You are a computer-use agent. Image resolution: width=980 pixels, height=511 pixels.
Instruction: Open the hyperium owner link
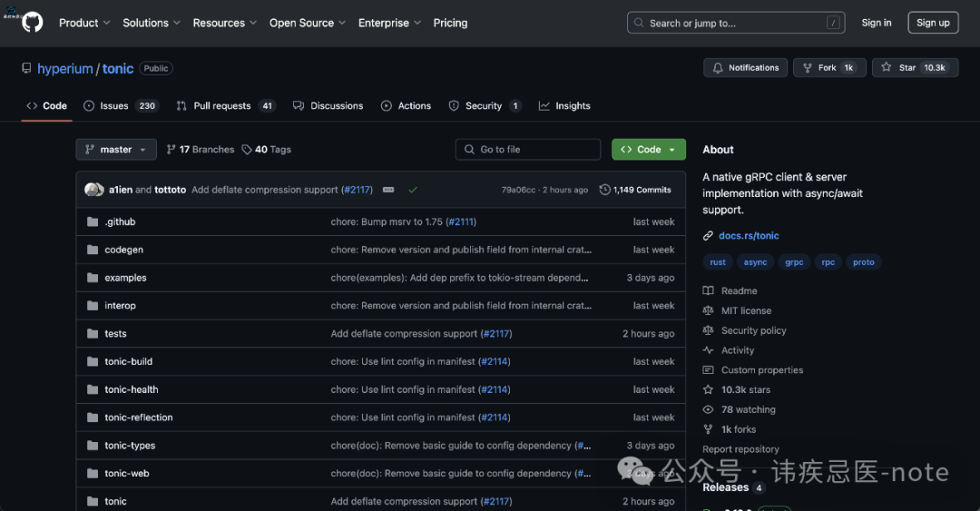[65, 68]
